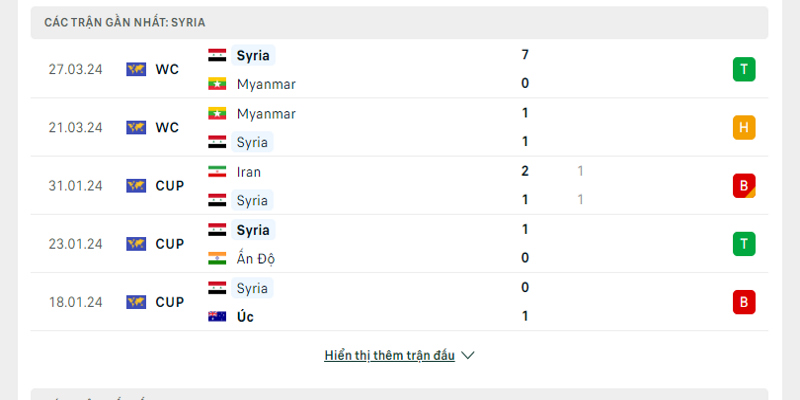Click the orange H draw badge
This screenshot has height=400, width=800.
(743, 127)
